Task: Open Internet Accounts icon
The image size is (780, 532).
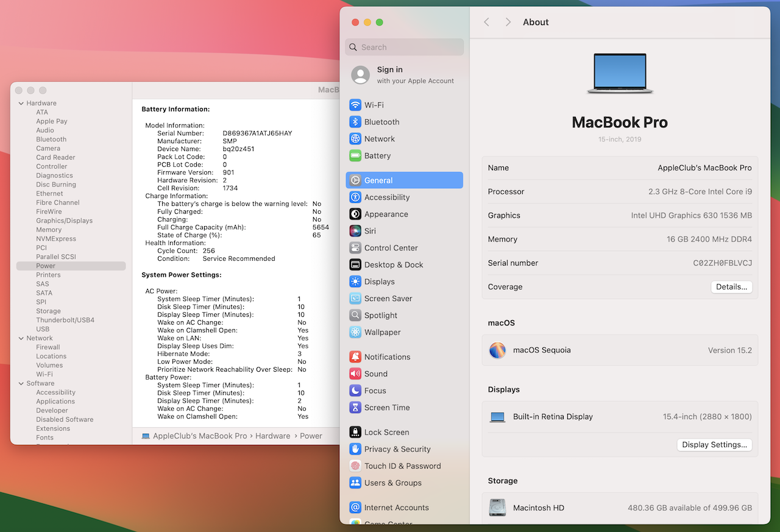Action: coord(355,508)
